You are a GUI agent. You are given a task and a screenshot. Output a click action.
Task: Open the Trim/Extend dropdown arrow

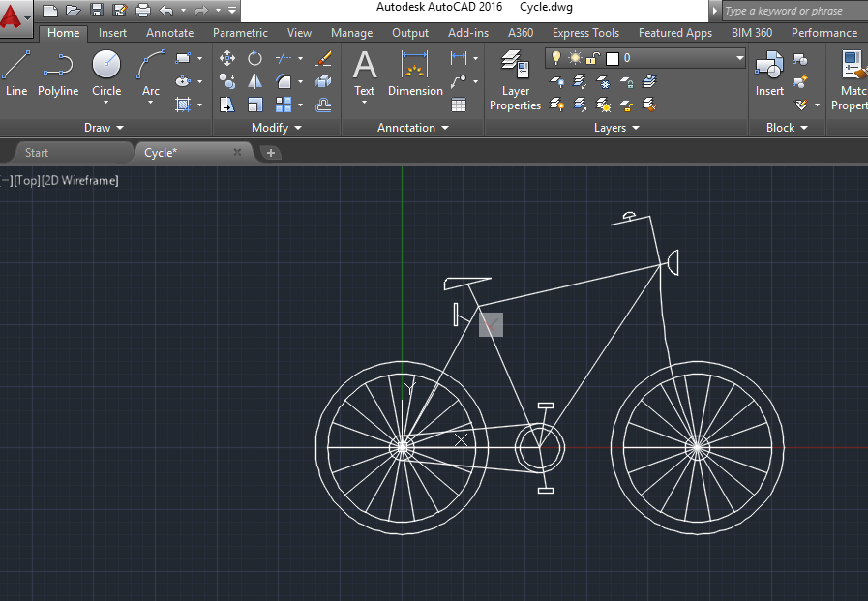point(301,58)
